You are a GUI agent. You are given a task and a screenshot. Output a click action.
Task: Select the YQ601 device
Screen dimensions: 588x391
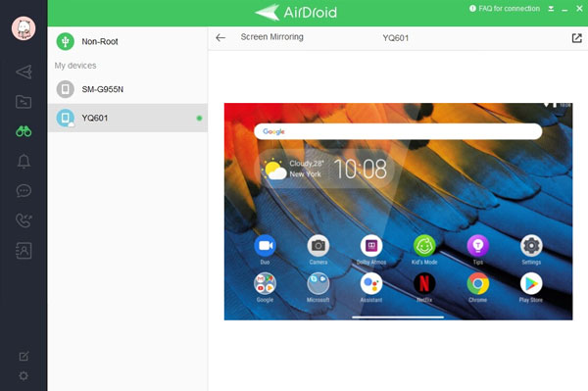click(x=127, y=118)
